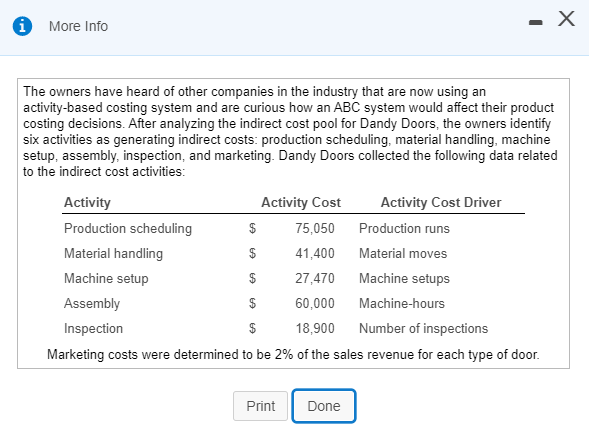This screenshot has height=434, width=589.
Task: Click the 'Number of inspections' cost driver
Action: [423, 328]
